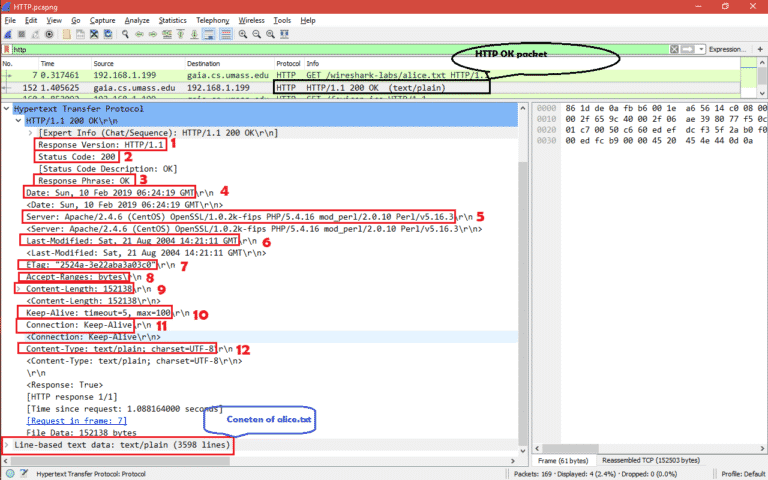Expand the Content-Length field
The height and width of the screenshot is (480, 768).
click(18, 289)
